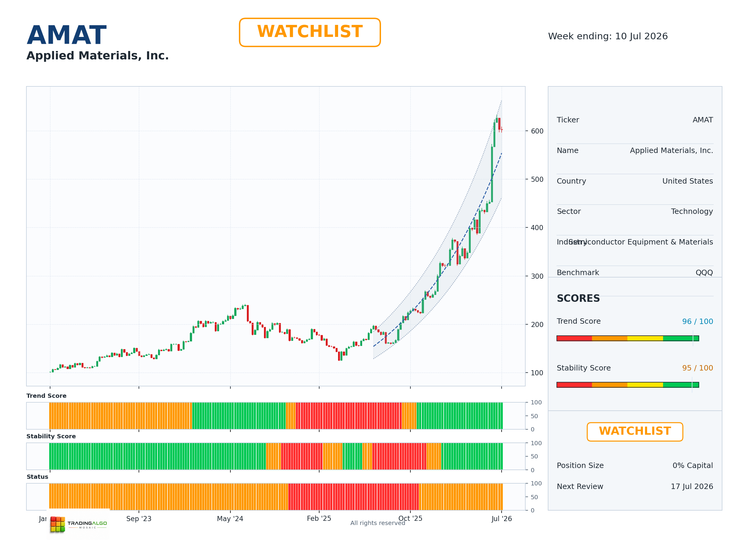Screen dimensions: 756x540
Task: Click the TradingAlgo Mosaic logo icon
Action: click(58, 524)
